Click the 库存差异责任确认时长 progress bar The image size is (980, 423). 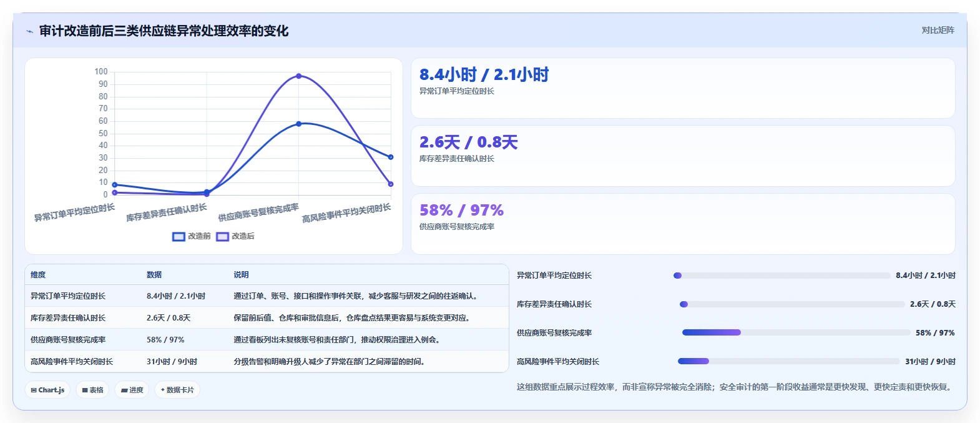pos(792,304)
